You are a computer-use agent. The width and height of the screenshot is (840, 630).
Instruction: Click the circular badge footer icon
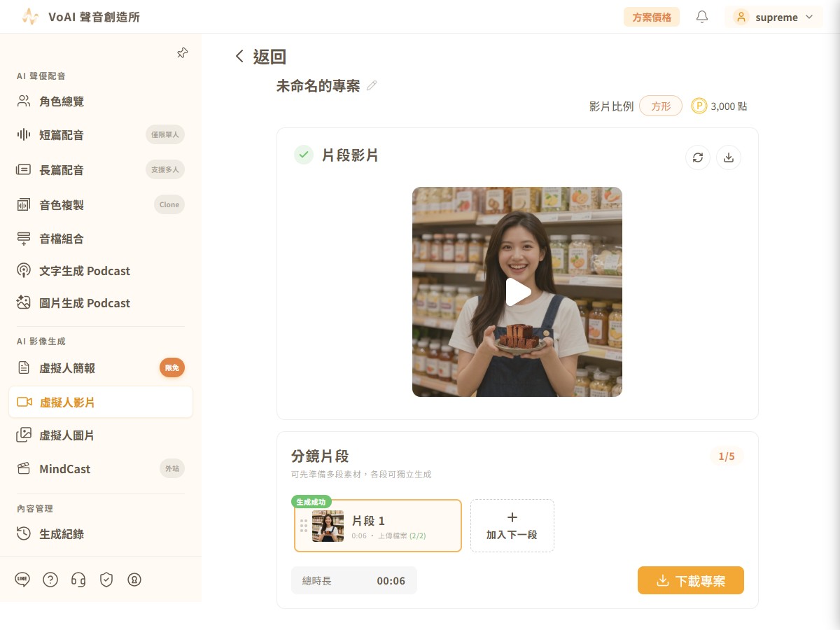click(134, 580)
